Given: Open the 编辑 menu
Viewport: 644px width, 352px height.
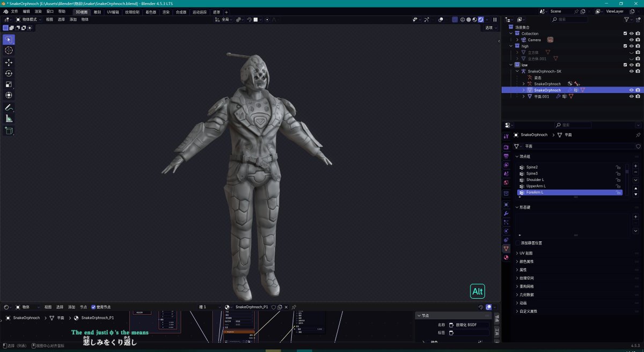Looking at the screenshot, I should [x=26, y=11].
